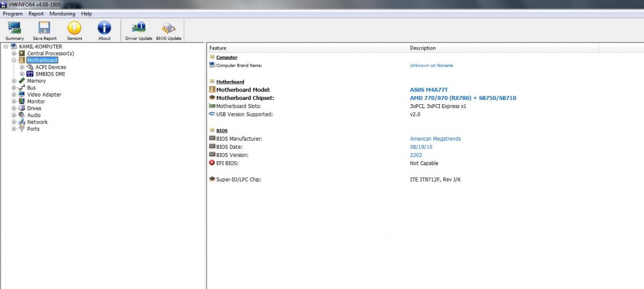
Task: Open the Summary toolbar icon
Action: [14, 27]
